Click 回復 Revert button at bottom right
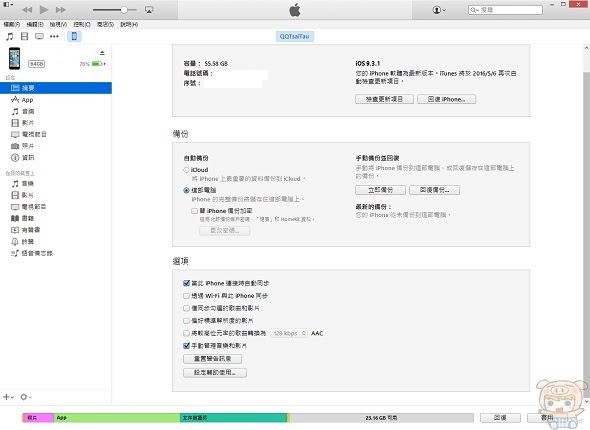This screenshot has height=430, width=590. click(x=500, y=418)
